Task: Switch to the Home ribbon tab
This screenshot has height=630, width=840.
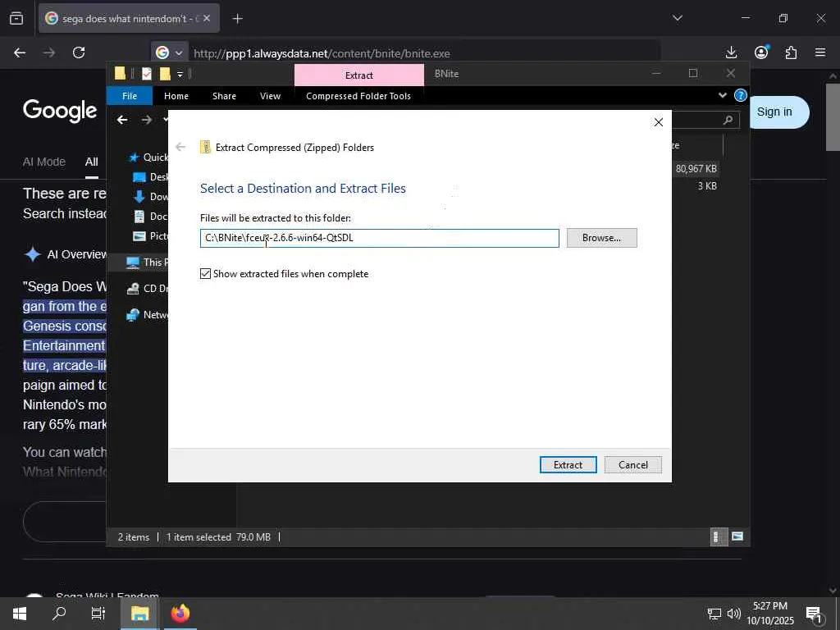Action: (x=176, y=96)
